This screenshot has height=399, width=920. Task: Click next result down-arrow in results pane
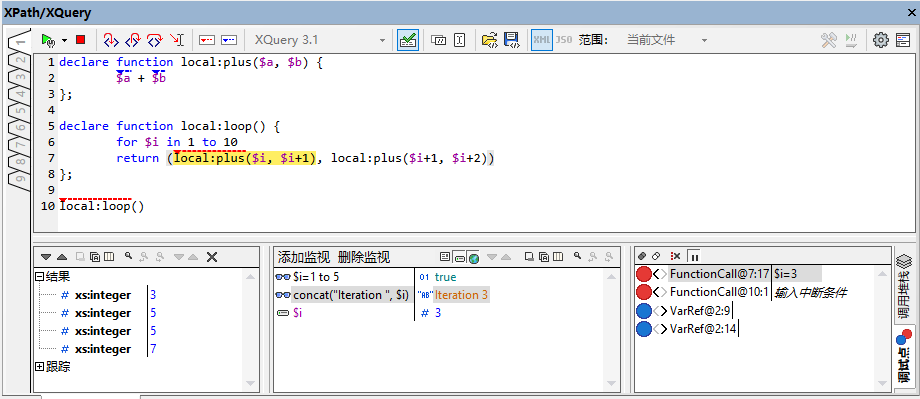pos(46,257)
